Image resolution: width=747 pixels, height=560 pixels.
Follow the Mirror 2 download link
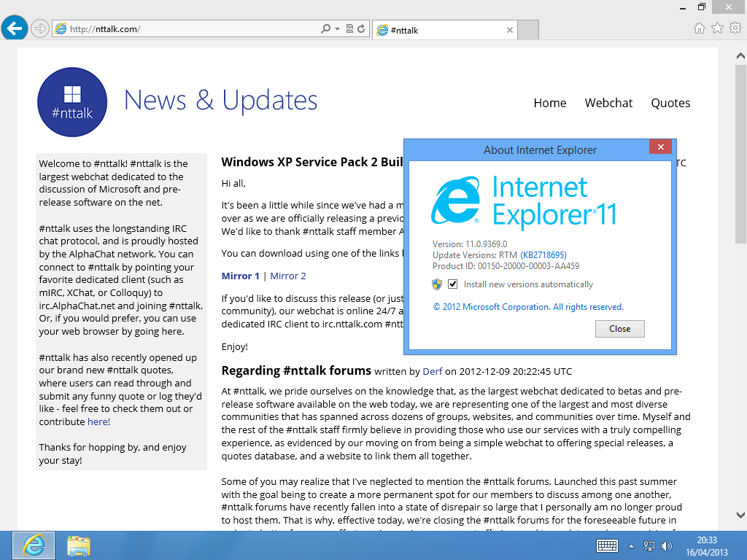pyautogui.click(x=288, y=276)
